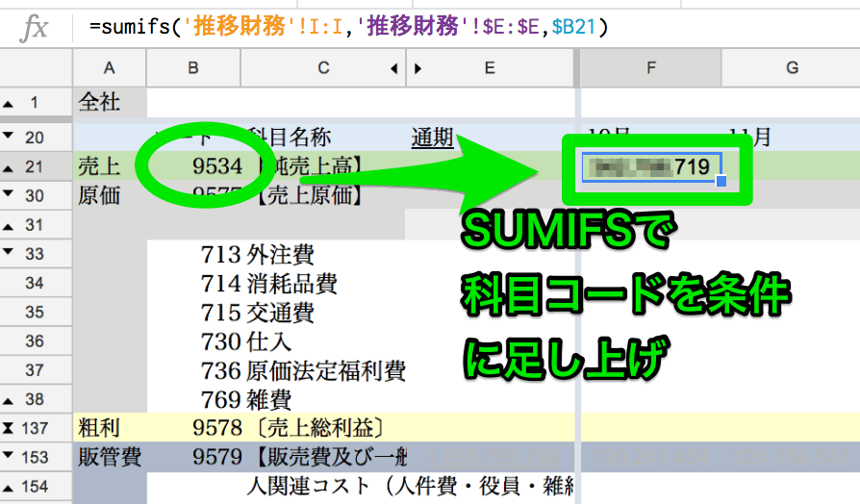Expand hidden rows arrow at row 1
Viewport: 860px width, 504px height.
pos(9,104)
